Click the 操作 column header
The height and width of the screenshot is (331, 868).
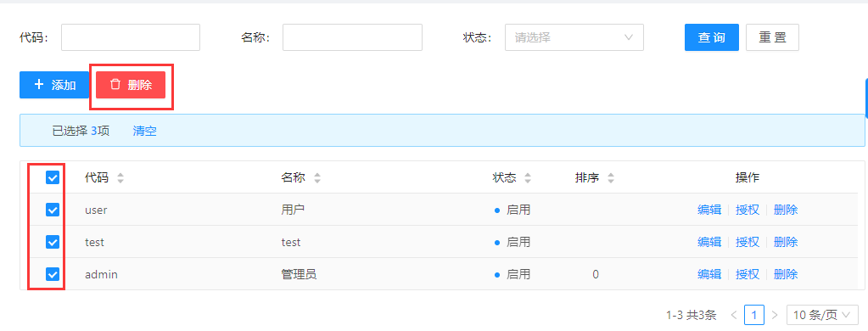click(x=748, y=177)
